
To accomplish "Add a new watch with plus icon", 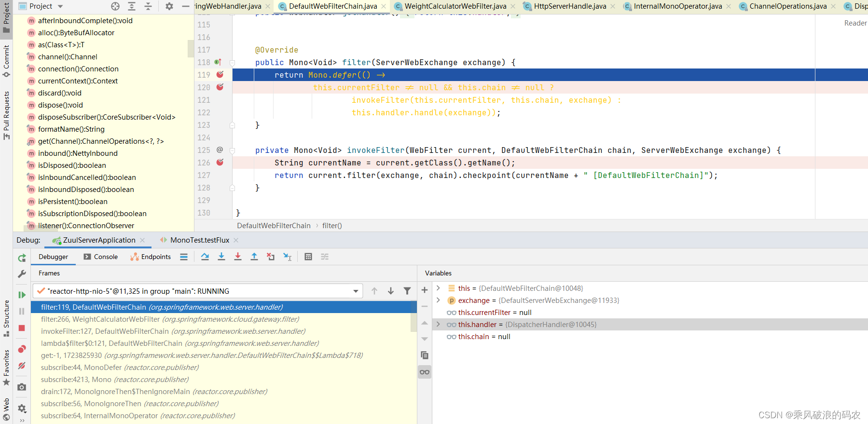I will 425,290.
